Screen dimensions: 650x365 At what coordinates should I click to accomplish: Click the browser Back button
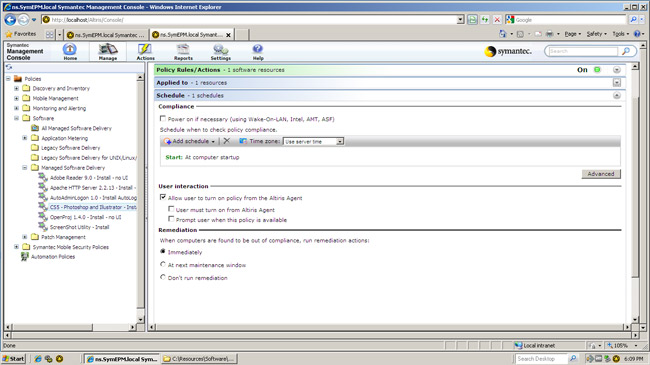(10, 19)
